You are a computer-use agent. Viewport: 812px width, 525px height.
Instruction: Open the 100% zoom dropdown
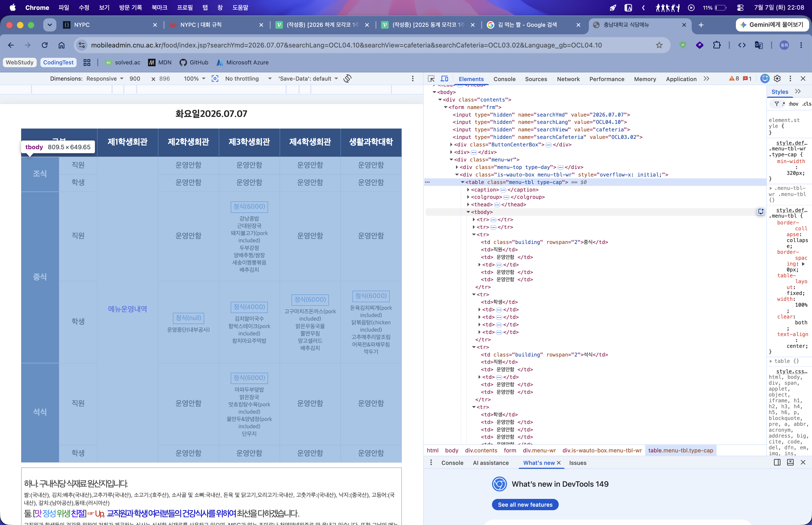click(195, 79)
